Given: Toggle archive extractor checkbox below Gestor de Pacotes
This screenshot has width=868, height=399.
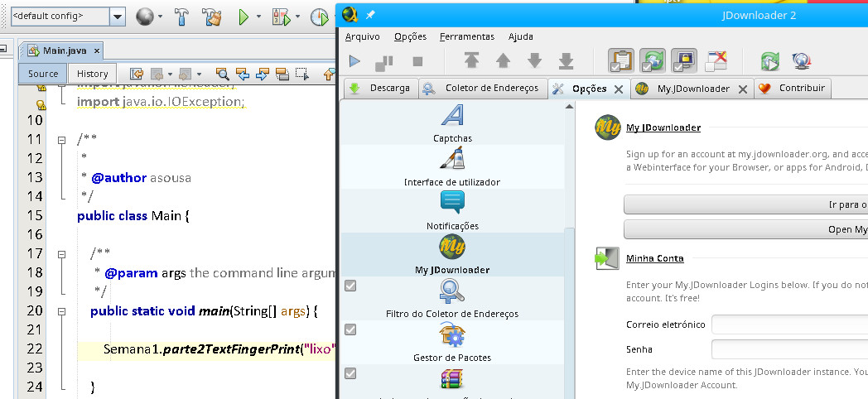Looking at the screenshot, I should click(x=350, y=373).
